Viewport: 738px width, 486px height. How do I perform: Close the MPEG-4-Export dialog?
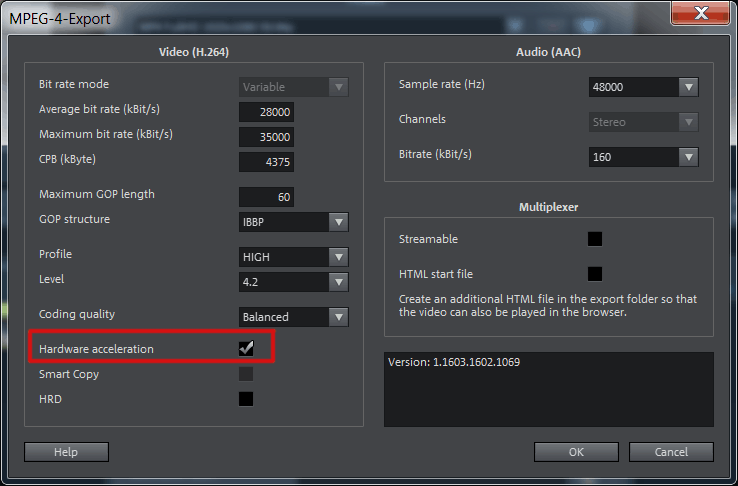pos(701,13)
